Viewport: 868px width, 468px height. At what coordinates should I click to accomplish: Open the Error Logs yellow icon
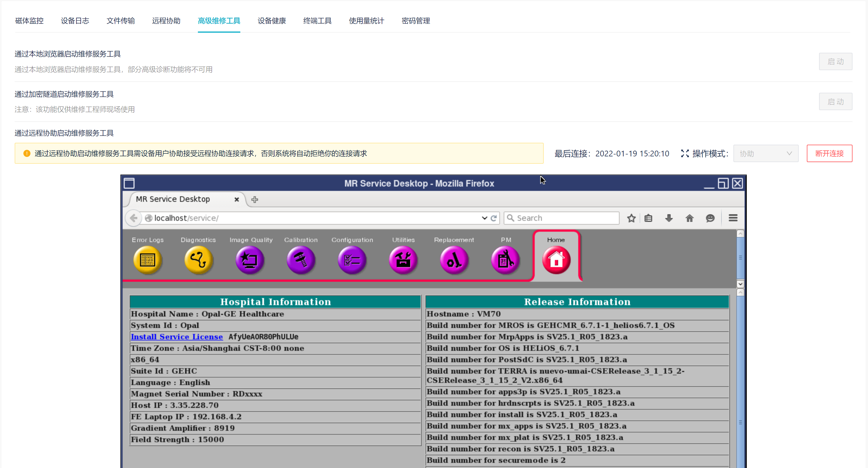(x=147, y=260)
